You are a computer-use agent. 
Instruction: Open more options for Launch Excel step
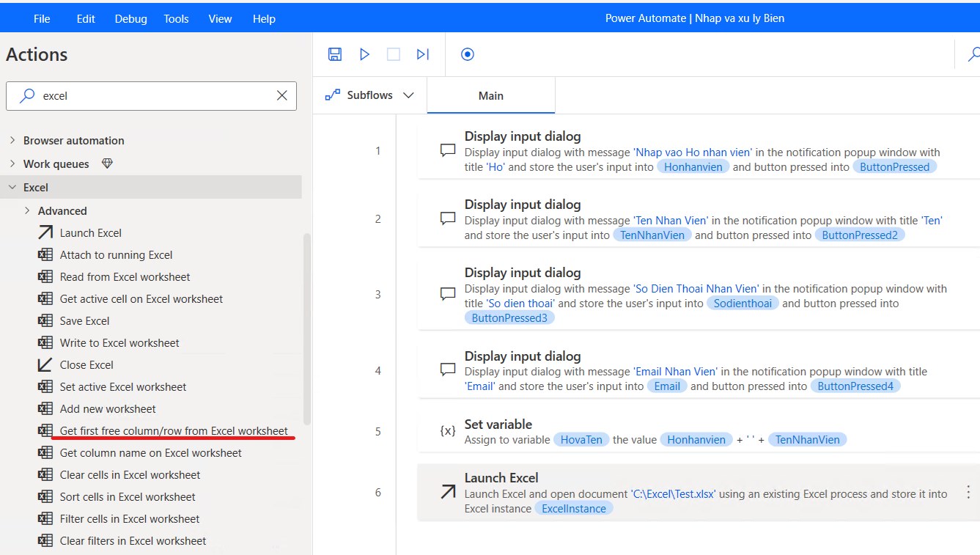click(x=968, y=492)
